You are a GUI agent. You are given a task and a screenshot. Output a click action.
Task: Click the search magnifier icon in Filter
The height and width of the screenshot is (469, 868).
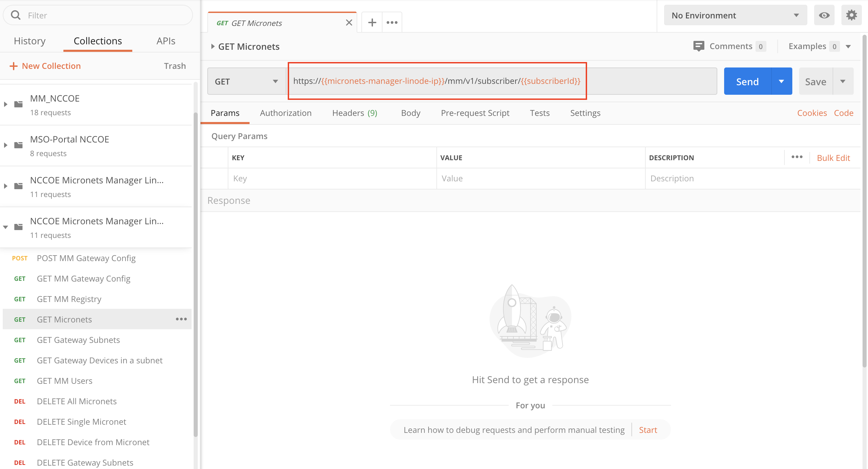click(x=16, y=15)
